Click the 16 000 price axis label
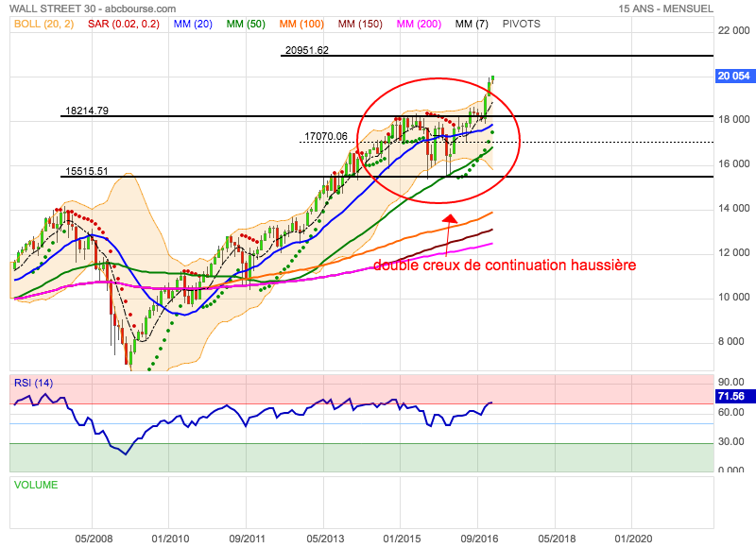The image size is (756, 548). (x=734, y=163)
